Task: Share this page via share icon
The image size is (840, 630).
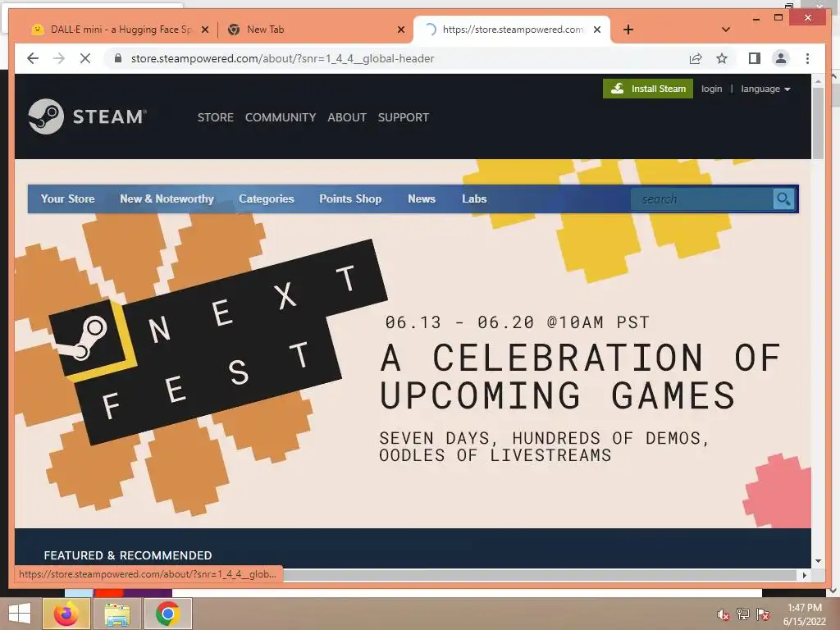Action: tap(696, 58)
